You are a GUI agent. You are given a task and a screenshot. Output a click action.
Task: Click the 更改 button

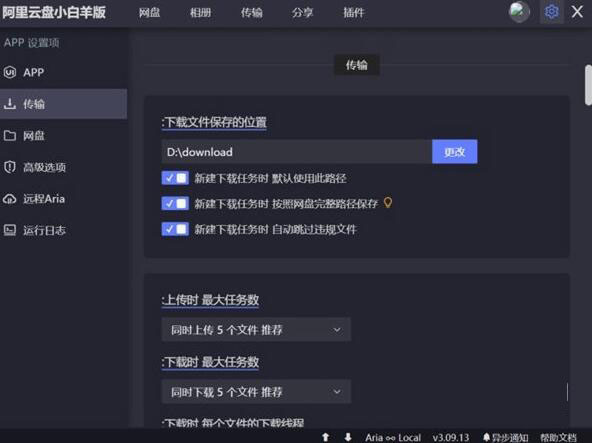click(x=454, y=152)
